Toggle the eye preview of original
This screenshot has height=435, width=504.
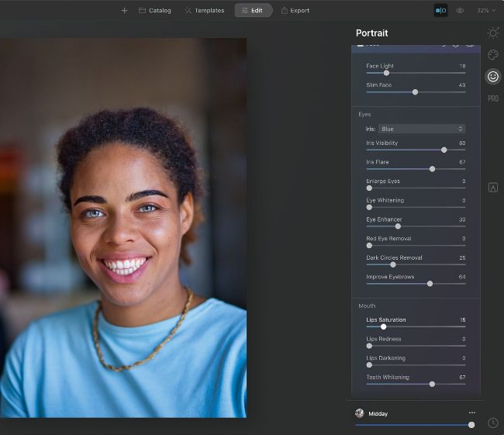pyautogui.click(x=461, y=11)
